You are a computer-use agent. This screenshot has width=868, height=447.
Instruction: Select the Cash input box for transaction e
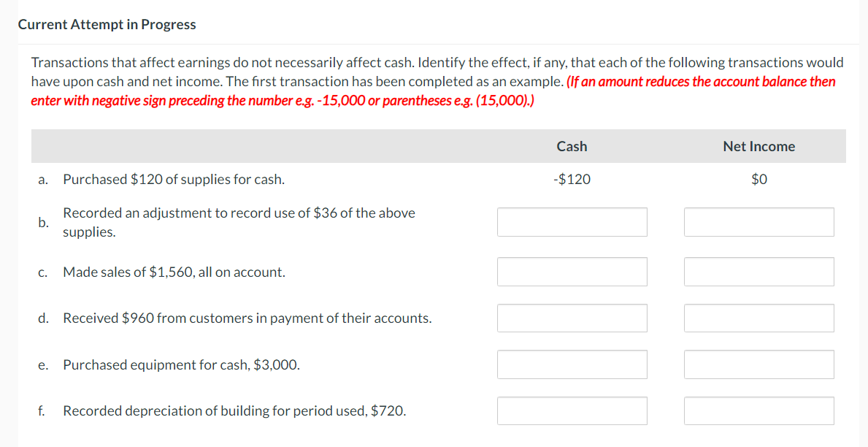(572, 364)
